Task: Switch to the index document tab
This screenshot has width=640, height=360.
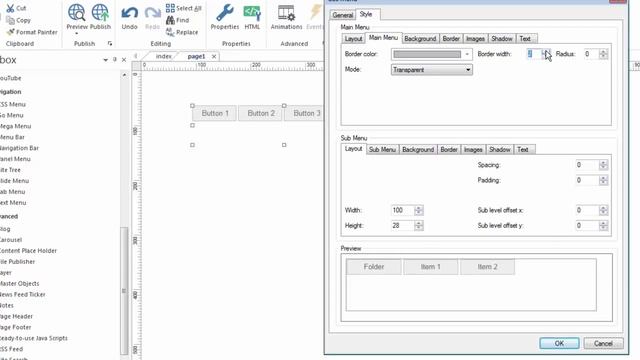Action: [163, 56]
